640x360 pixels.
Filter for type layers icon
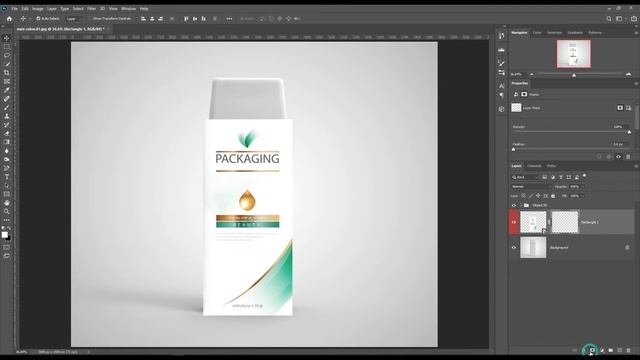[x=561, y=177]
